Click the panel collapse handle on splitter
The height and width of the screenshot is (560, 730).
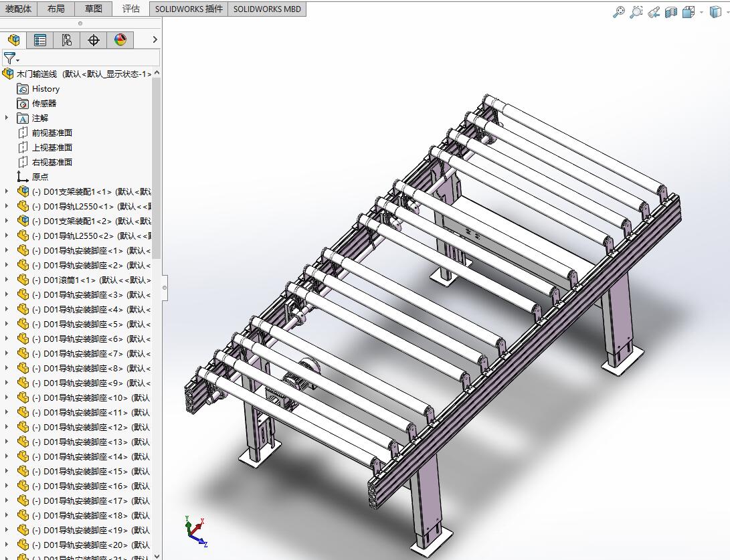tap(165, 288)
